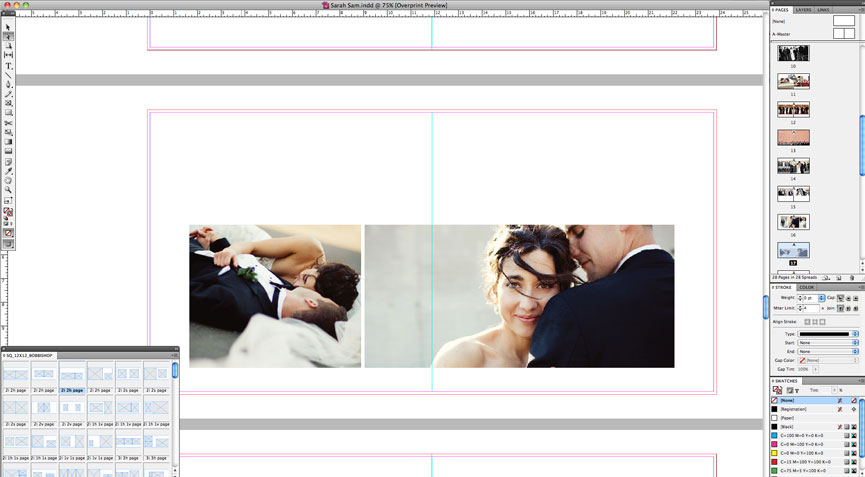This screenshot has width=865, height=477.
Task: Switch to the Layers tab
Action: (803, 10)
